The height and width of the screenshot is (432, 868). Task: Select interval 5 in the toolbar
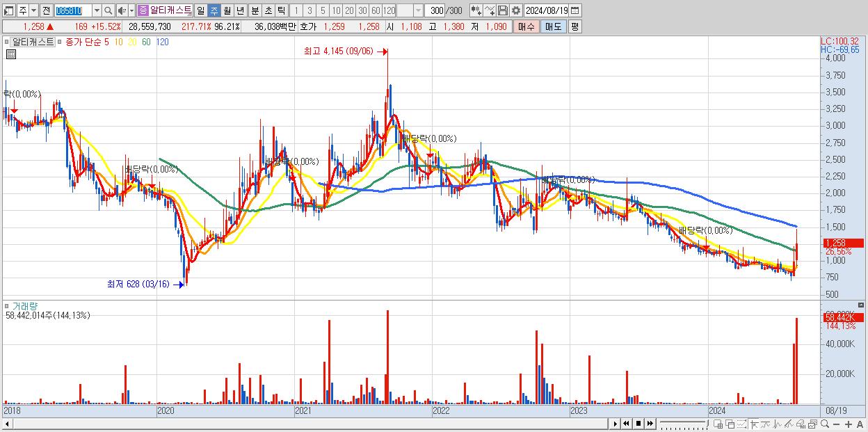pos(323,10)
